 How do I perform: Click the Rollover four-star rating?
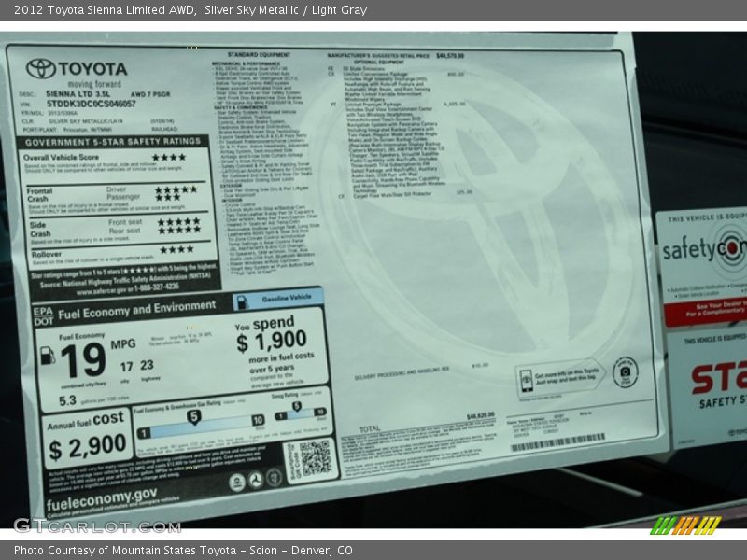(x=176, y=249)
